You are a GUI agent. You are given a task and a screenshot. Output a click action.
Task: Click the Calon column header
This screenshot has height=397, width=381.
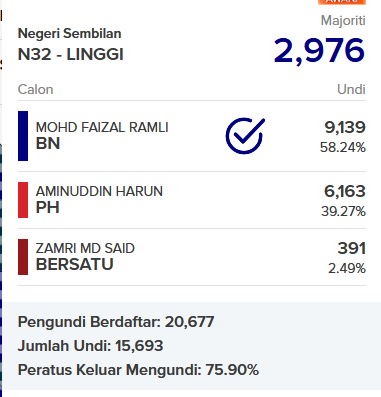tap(35, 89)
